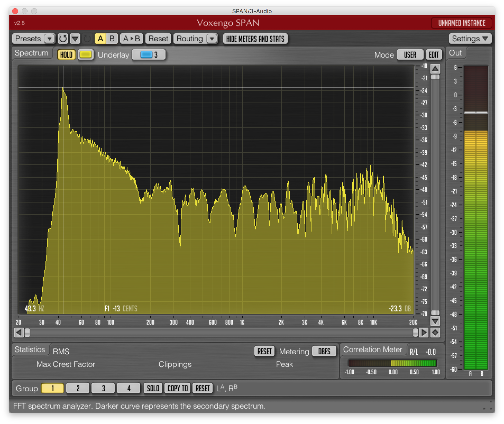The height and width of the screenshot is (424, 504).
Task: Toggle the spectrum HOLD button
Action: click(x=66, y=55)
